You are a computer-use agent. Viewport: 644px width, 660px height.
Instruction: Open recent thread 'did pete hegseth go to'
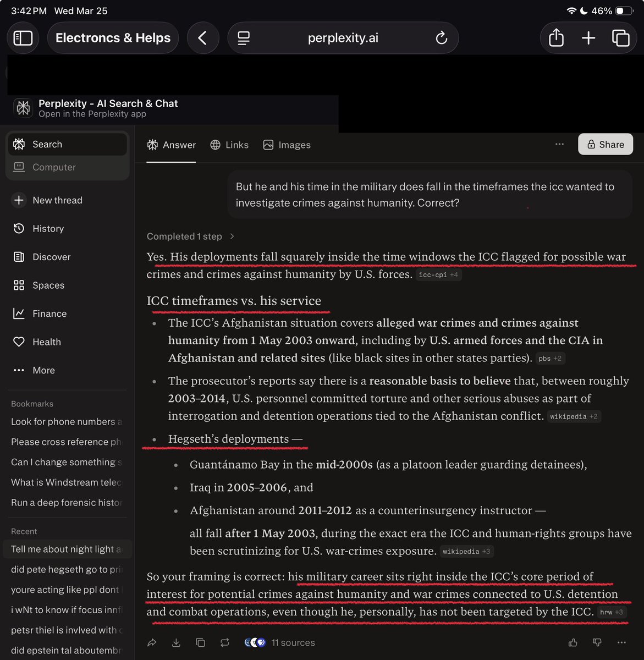pyautogui.click(x=67, y=569)
